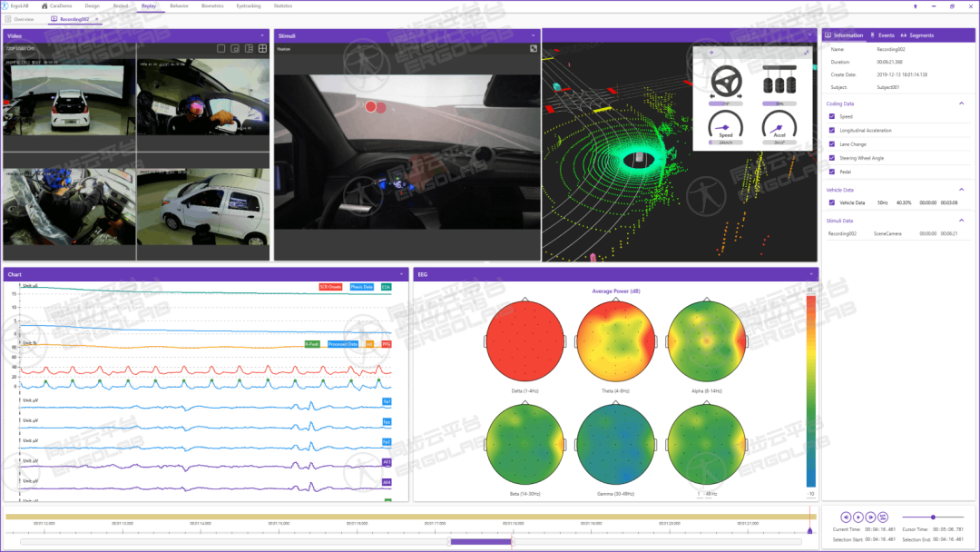
Task: Select single-view layout in Video panel
Action: click(x=220, y=48)
